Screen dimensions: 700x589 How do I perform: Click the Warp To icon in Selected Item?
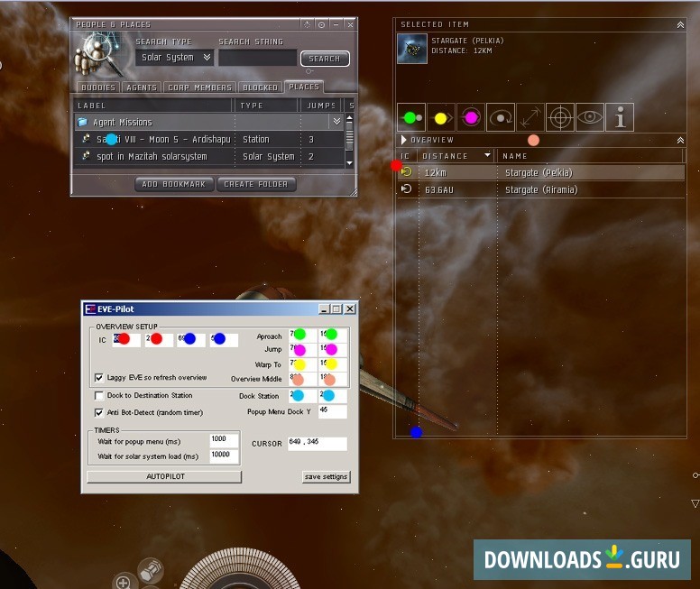441,117
